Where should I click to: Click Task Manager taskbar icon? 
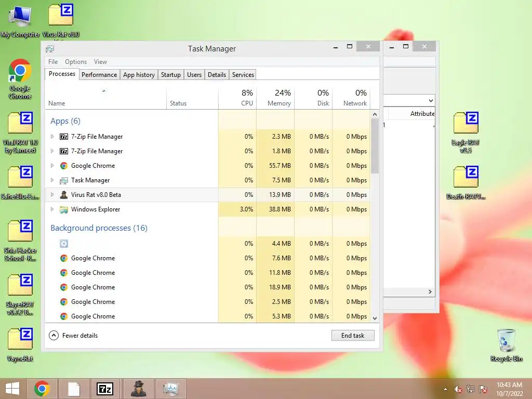pyautogui.click(x=170, y=389)
